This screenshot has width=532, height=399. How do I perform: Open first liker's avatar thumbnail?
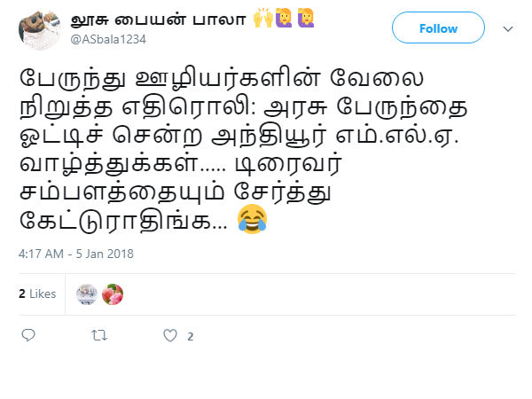pyautogui.click(x=87, y=294)
